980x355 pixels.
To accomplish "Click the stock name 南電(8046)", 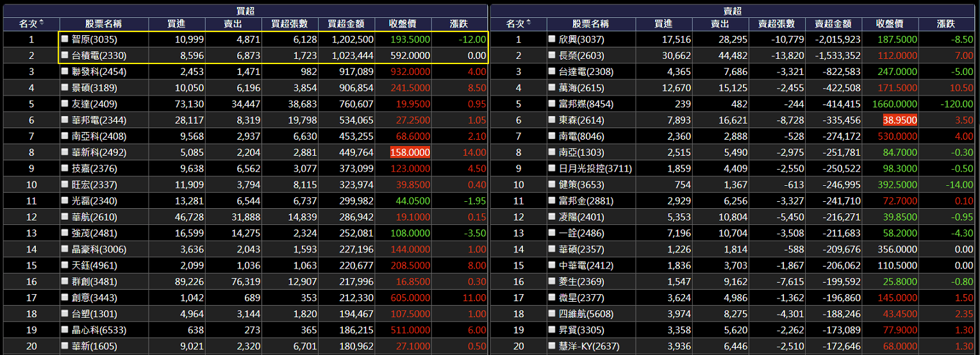I will click(582, 136).
